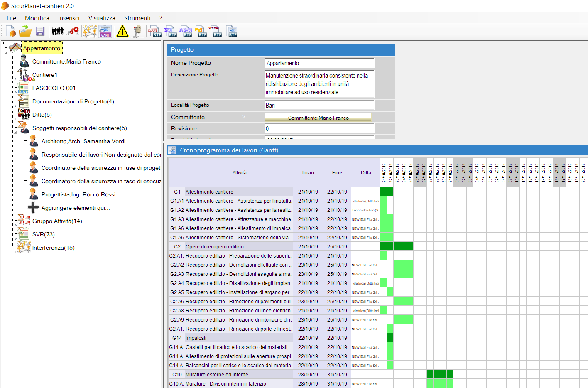Export the Gantt RTF document icon

(232, 31)
